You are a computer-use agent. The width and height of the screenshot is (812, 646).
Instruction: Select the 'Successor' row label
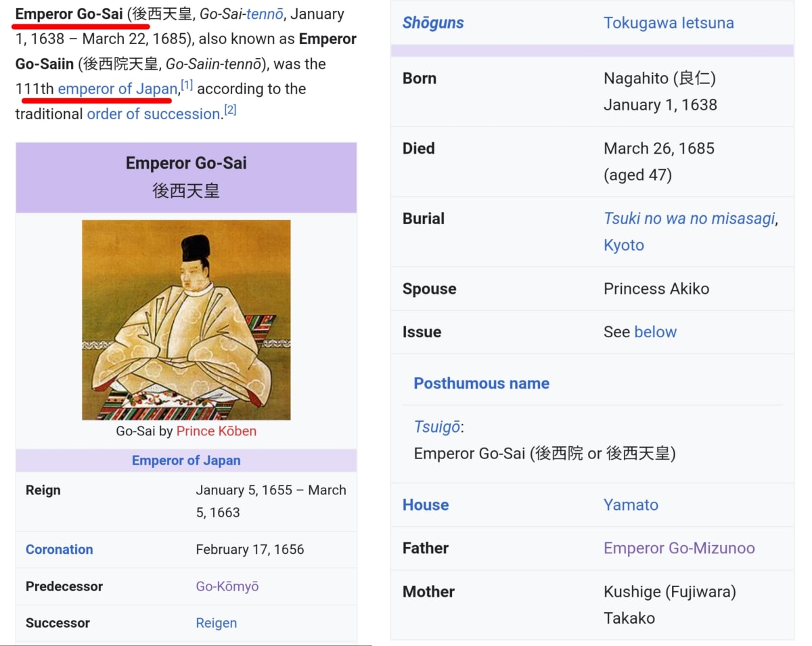pyautogui.click(x=58, y=623)
